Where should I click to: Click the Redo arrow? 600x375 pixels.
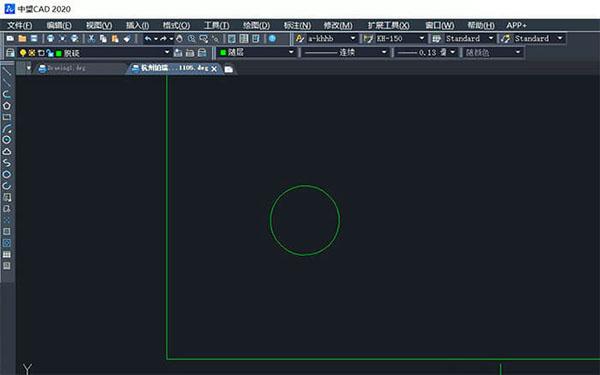pos(163,38)
